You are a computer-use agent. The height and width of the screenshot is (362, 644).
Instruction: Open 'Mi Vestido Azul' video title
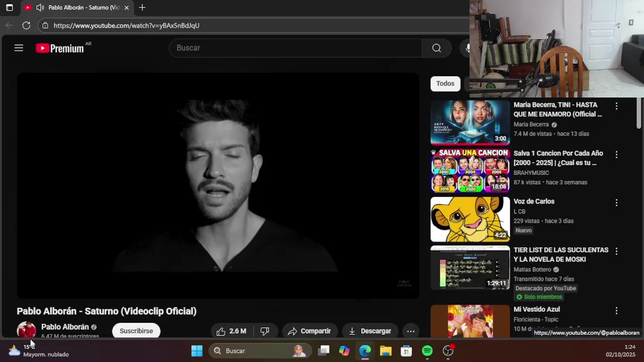pos(537,309)
